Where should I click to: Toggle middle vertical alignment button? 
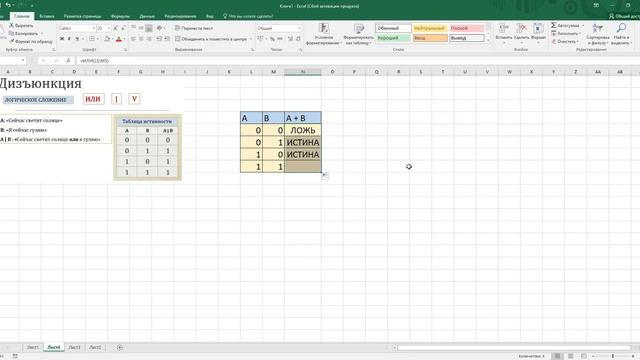(x=141, y=28)
